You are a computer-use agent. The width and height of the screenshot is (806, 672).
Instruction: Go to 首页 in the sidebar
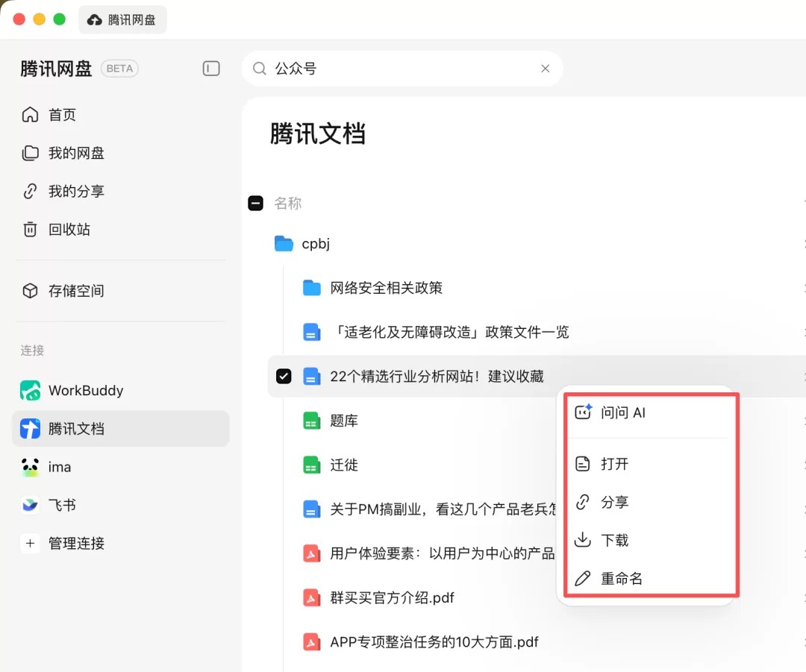[x=62, y=115]
